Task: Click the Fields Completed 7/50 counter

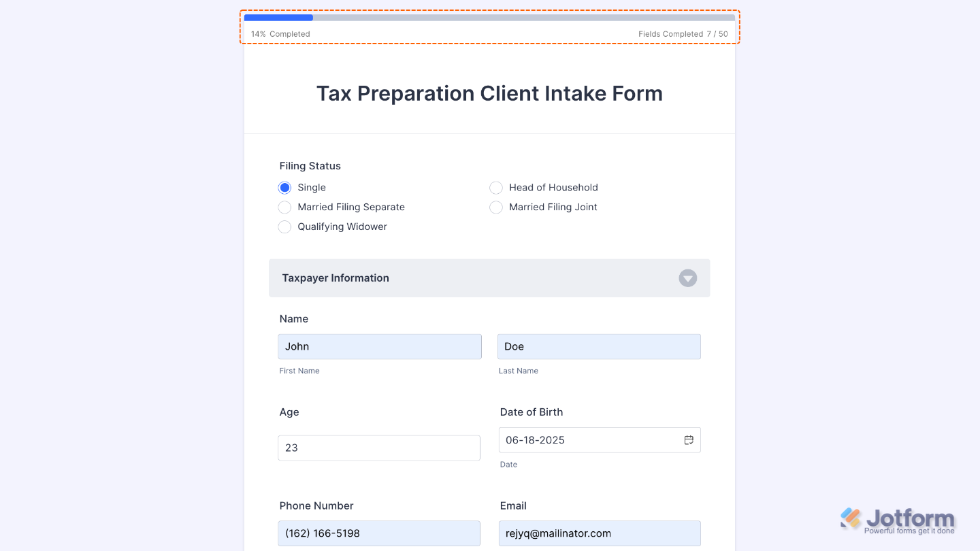Action: point(683,33)
